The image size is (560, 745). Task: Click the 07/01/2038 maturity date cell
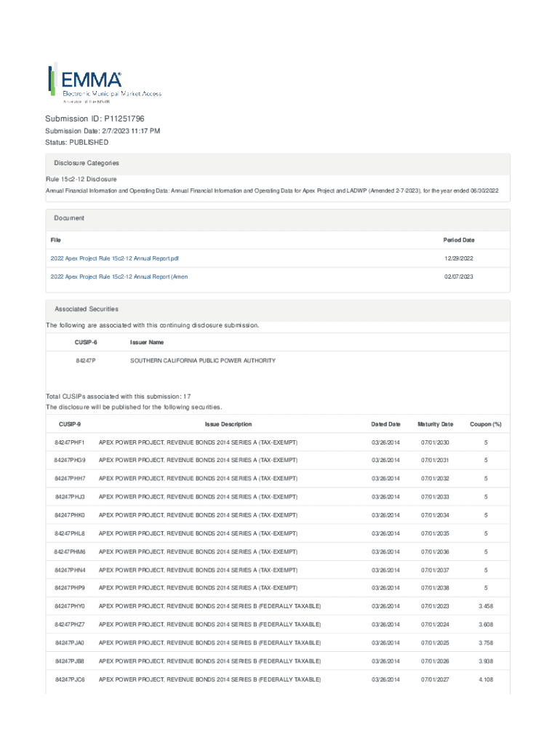[435, 588]
